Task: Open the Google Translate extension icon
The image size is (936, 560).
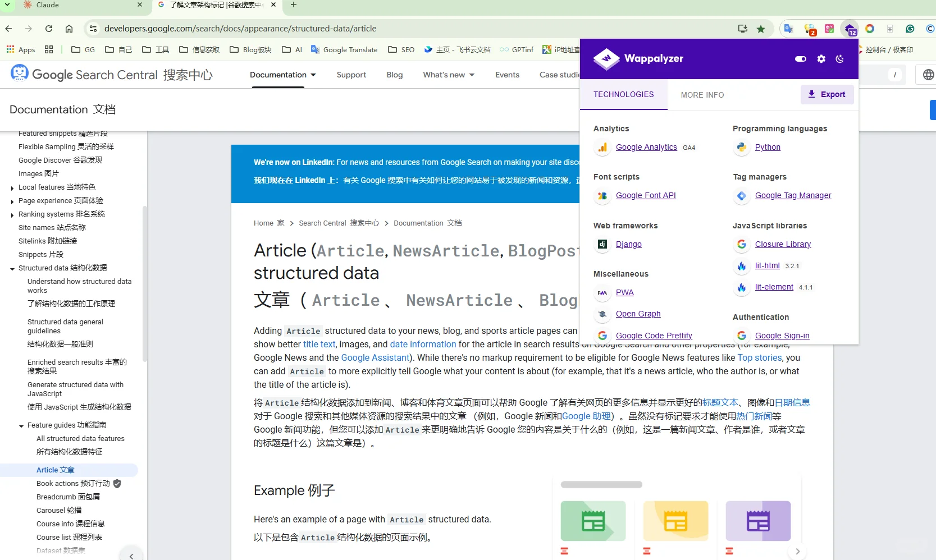Action: click(789, 29)
